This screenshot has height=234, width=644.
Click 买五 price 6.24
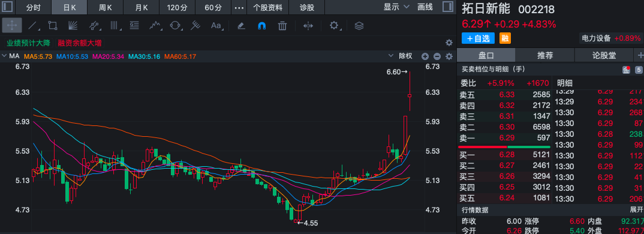tap(507, 198)
